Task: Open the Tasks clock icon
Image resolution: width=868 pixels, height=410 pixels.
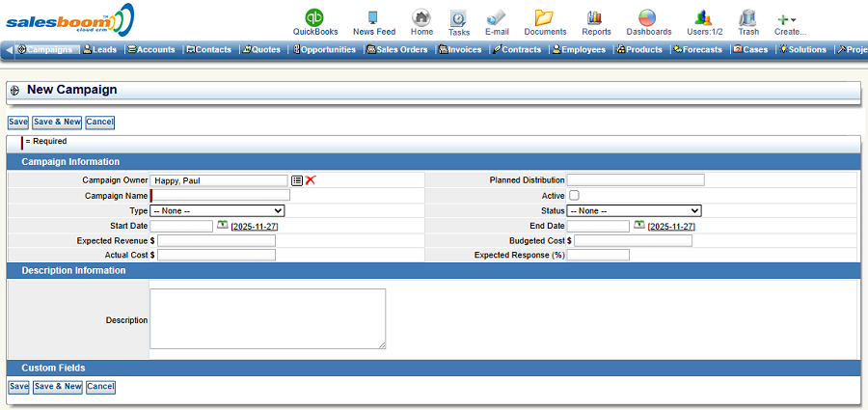Action: (459, 17)
